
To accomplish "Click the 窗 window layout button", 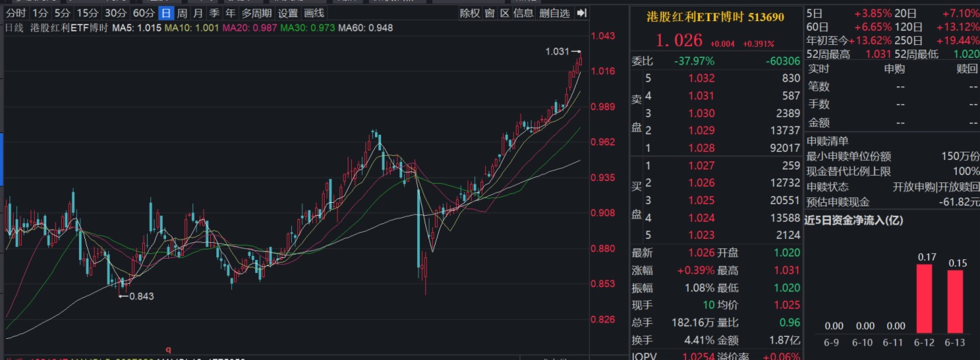I will (x=489, y=13).
